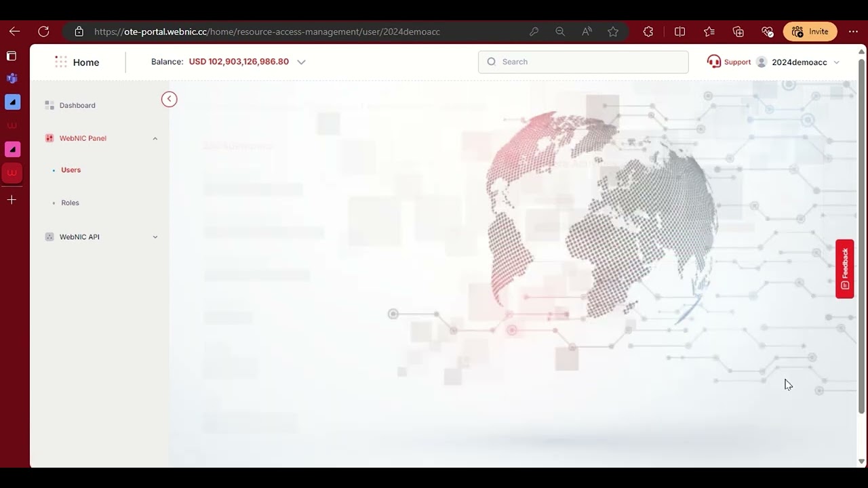Click the Invite button
Image resolution: width=868 pixels, height=488 pixels.
[x=810, y=31]
